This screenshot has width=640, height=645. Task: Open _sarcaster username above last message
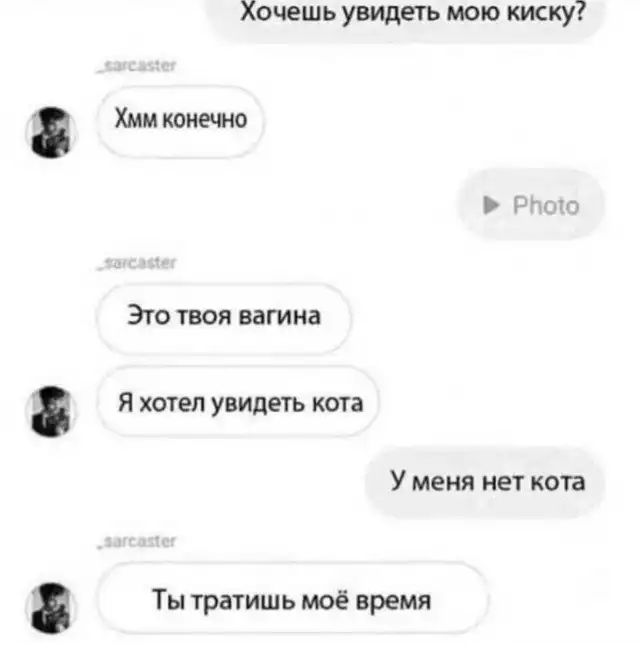(x=137, y=541)
